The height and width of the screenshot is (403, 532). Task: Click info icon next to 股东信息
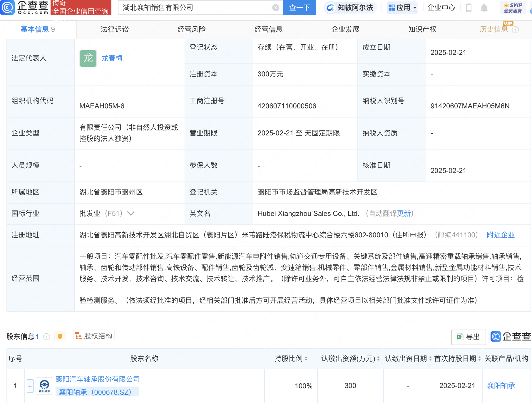coord(46,337)
